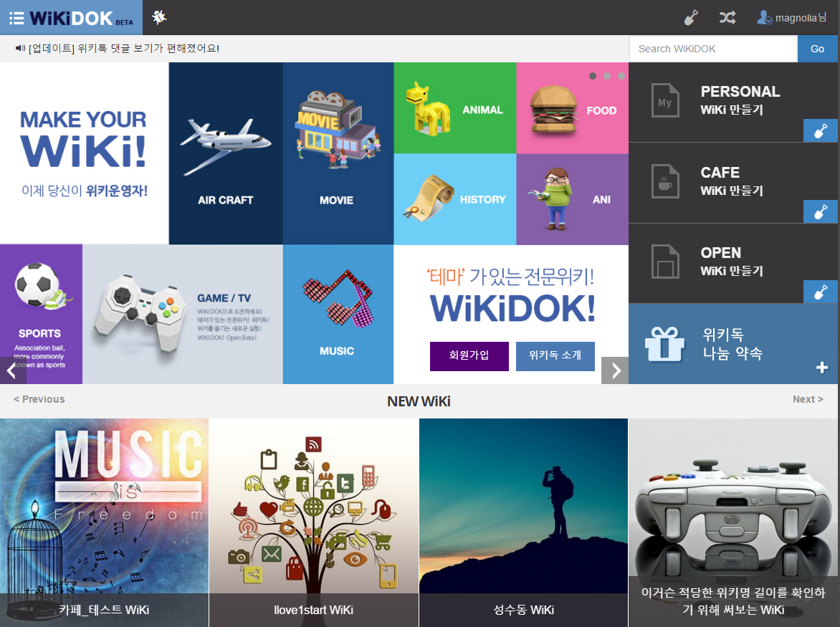
Task: Click the WiKiDOK BETA logo
Action: pyautogui.click(x=82, y=18)
